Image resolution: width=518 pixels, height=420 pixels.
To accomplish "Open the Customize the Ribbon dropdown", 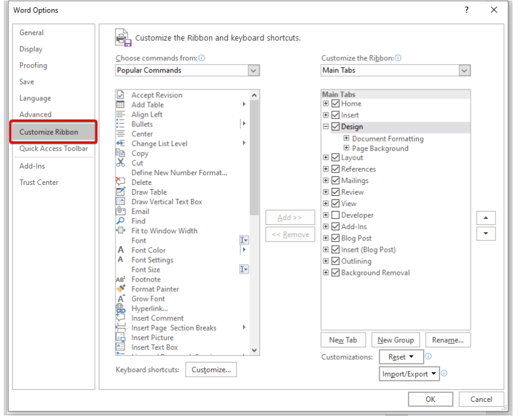I will [464, 70].
